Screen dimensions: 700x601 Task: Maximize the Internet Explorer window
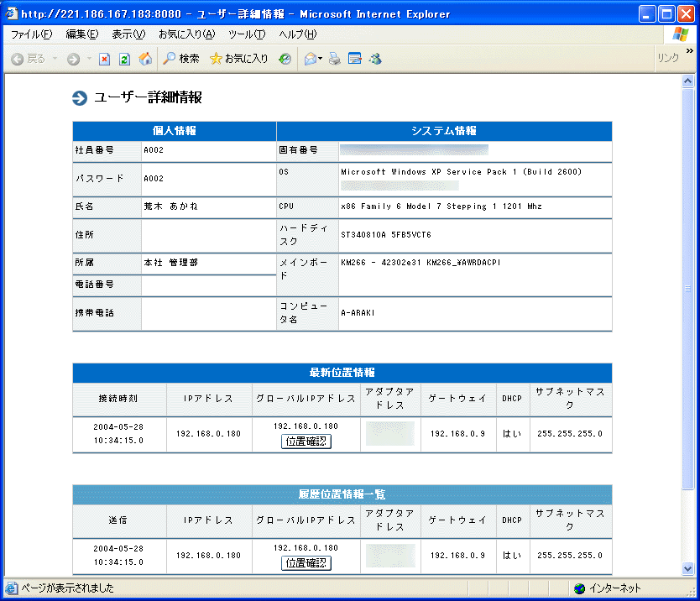pos(667,13)
